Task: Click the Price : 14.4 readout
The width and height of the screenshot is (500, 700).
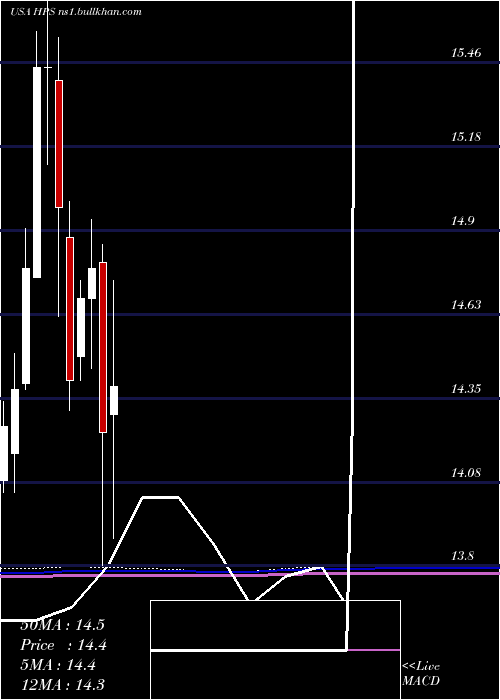Action: [x=63, y=645]
